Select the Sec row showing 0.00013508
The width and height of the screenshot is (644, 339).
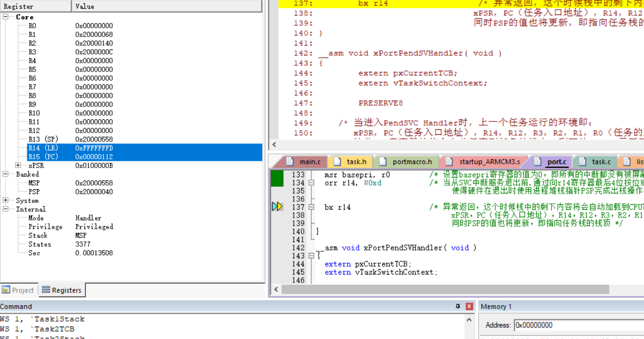coord(144,253)
